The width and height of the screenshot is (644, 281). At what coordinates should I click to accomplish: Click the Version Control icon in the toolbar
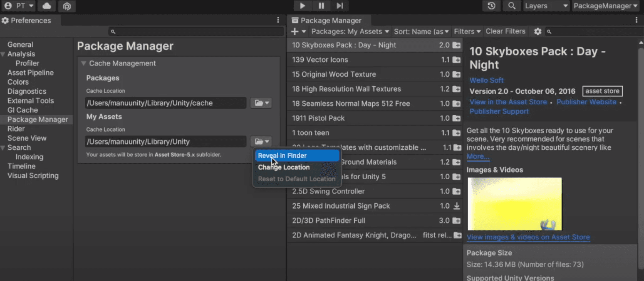point(67,6)
